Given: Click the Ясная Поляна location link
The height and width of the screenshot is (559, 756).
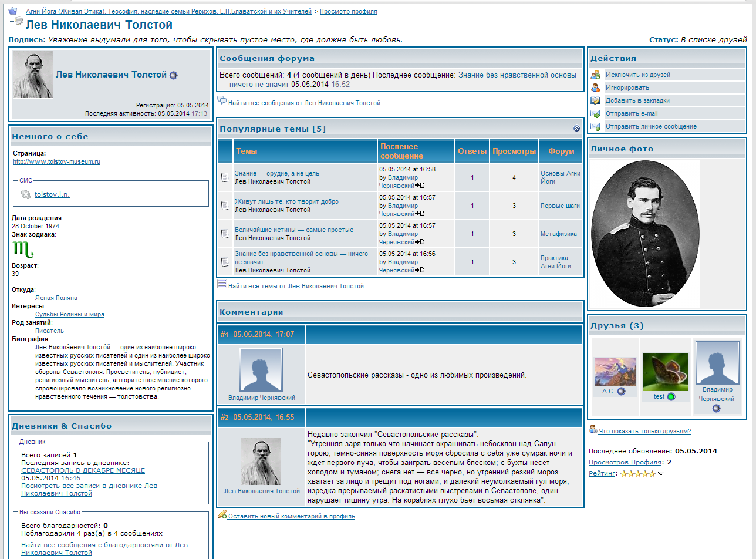Looking at the screenshot, I should tap(56, 298).
